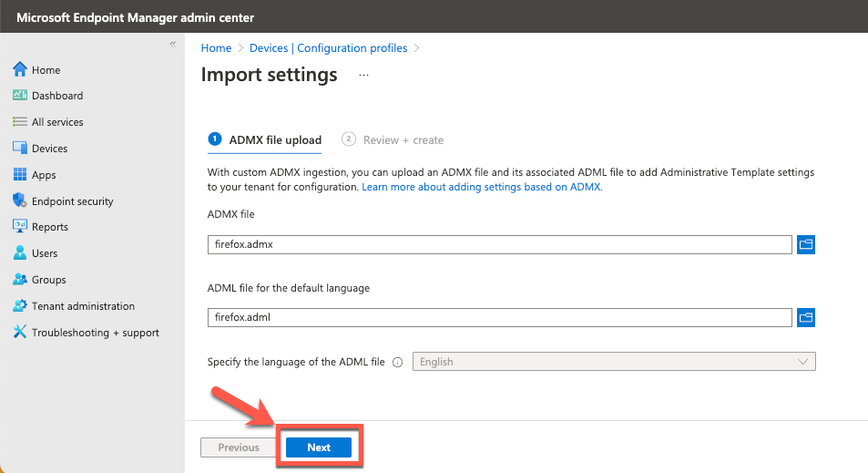Click the Tenant administration icon
The width and height of the screenshot is (868, 473).
coord(20,305)
